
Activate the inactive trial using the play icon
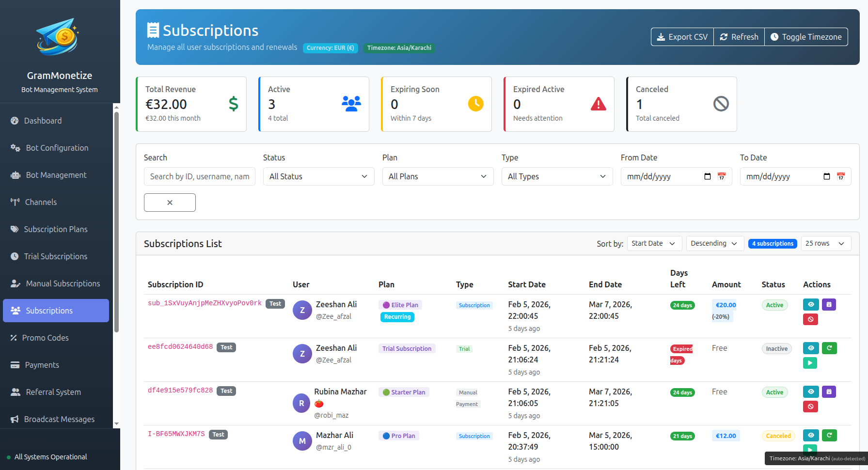[810, 362]
